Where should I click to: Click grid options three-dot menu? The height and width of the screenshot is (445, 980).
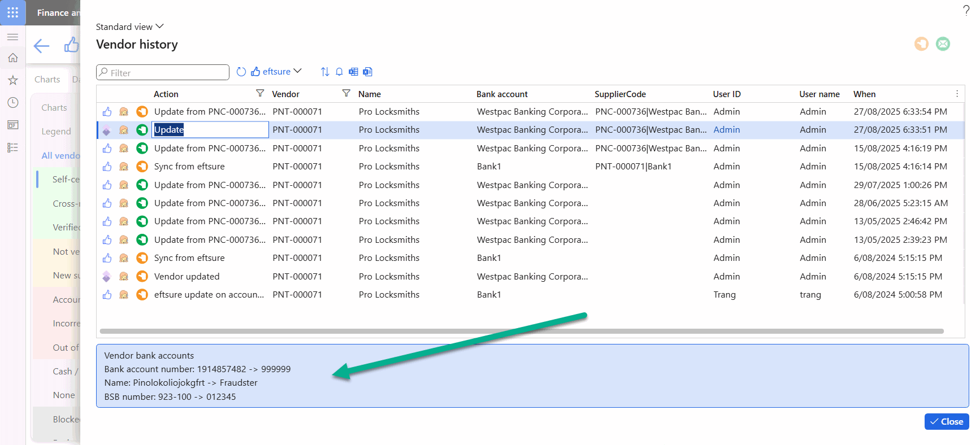(957, 94)
